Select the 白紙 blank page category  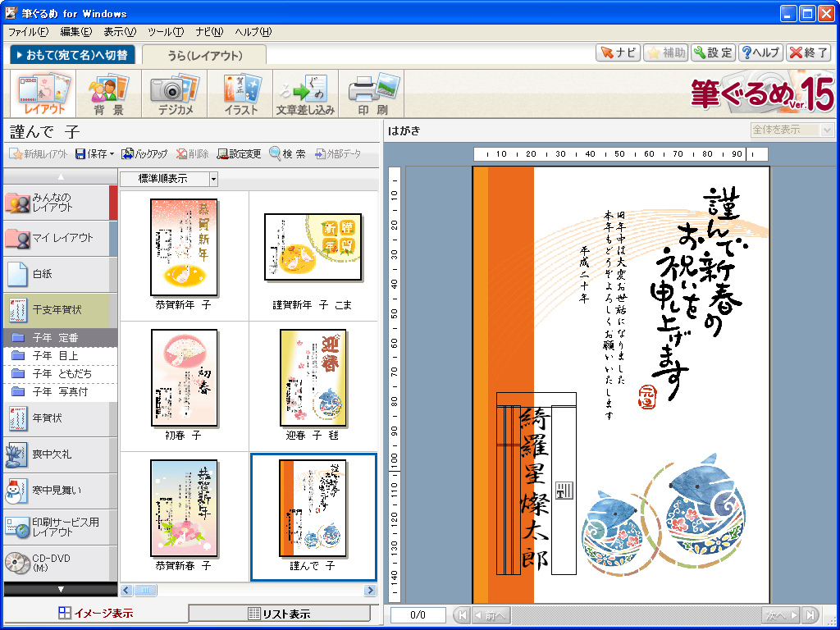pos(60,274)
